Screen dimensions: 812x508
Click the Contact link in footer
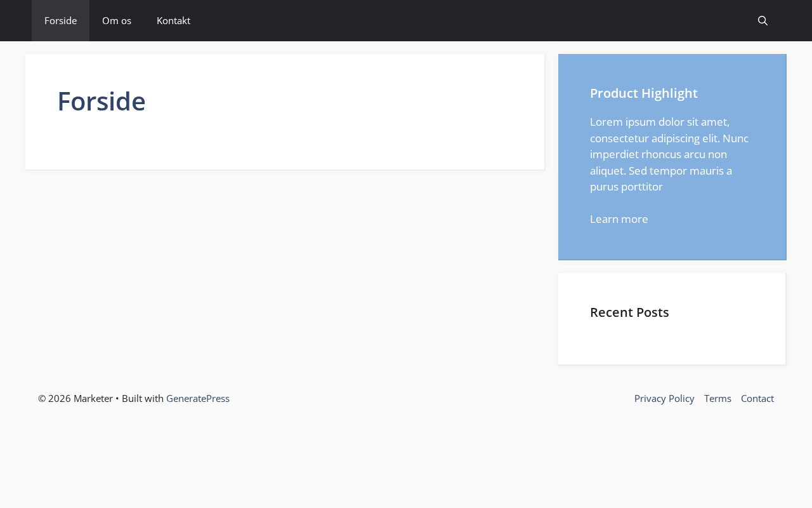tap(757, 399)
